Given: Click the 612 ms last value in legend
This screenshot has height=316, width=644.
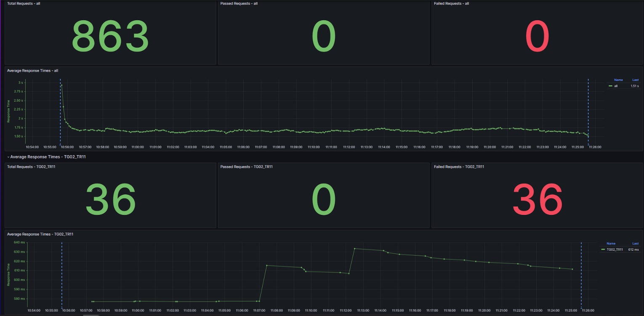Looking at the screenshot, I should coord(633,249).
